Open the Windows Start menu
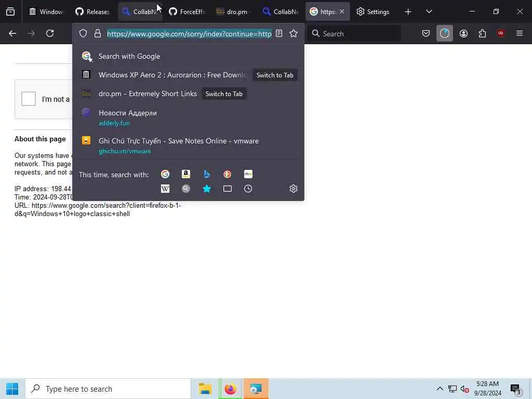The height and width of the screenshot is (399, 532). point(12,389)
